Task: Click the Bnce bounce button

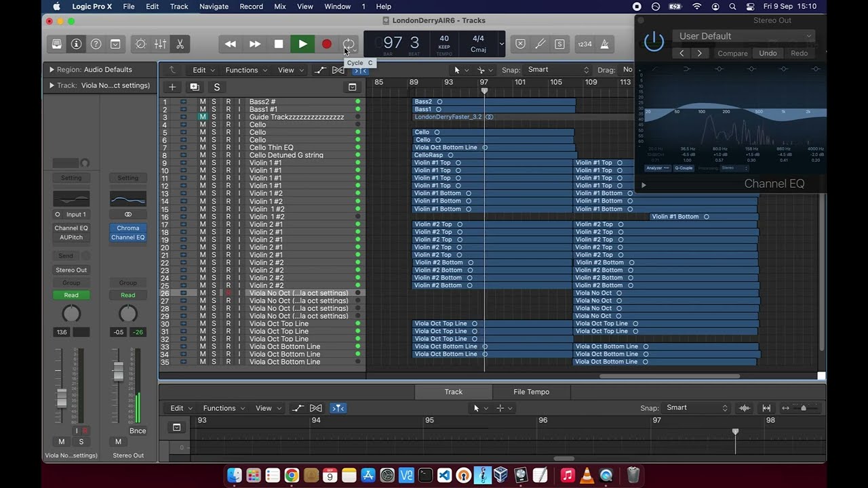Action: 138,431
